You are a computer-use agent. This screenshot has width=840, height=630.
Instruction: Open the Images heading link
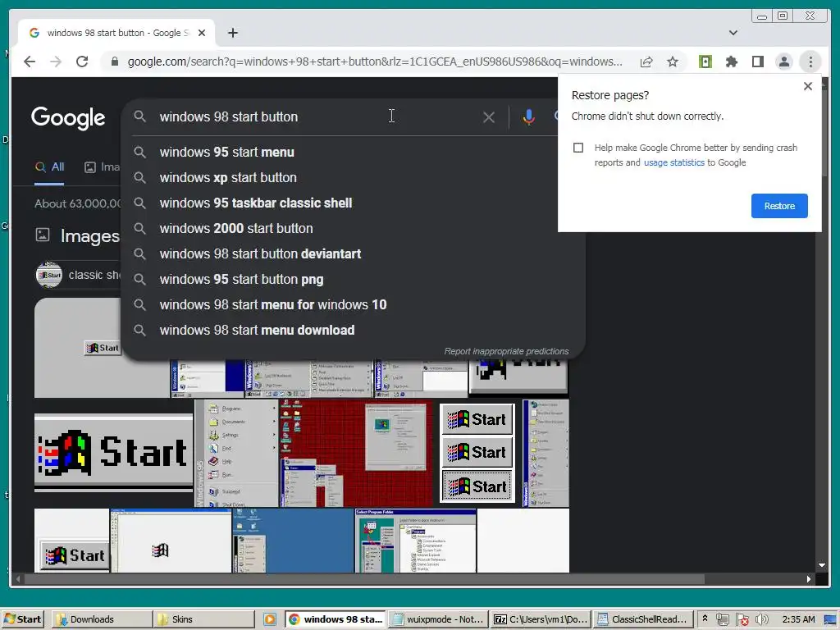pos(89,236)
